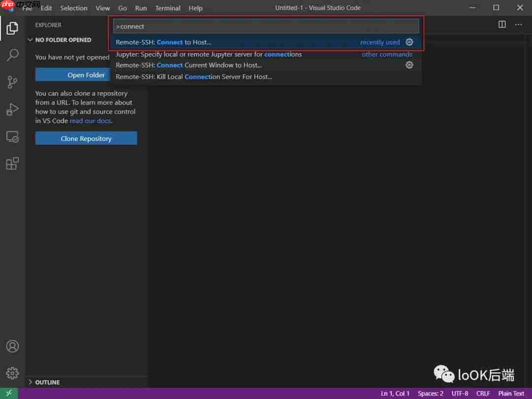Viewport: 532px width, 399px height.
Task: Open the More Actions ellipsis menu
Action: tap(518, 24)
